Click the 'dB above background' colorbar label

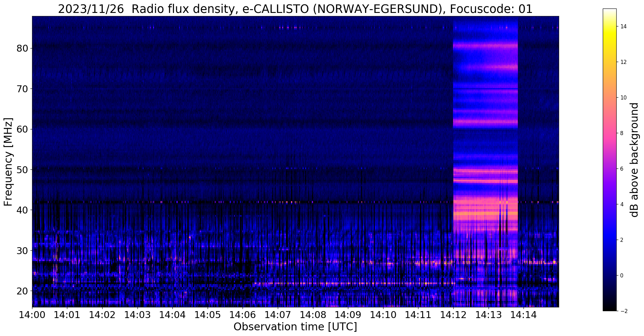point(635,160)
